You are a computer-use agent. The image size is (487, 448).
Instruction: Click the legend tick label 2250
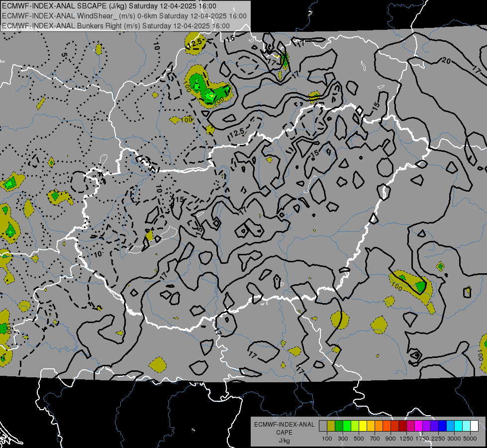[439, 439]
